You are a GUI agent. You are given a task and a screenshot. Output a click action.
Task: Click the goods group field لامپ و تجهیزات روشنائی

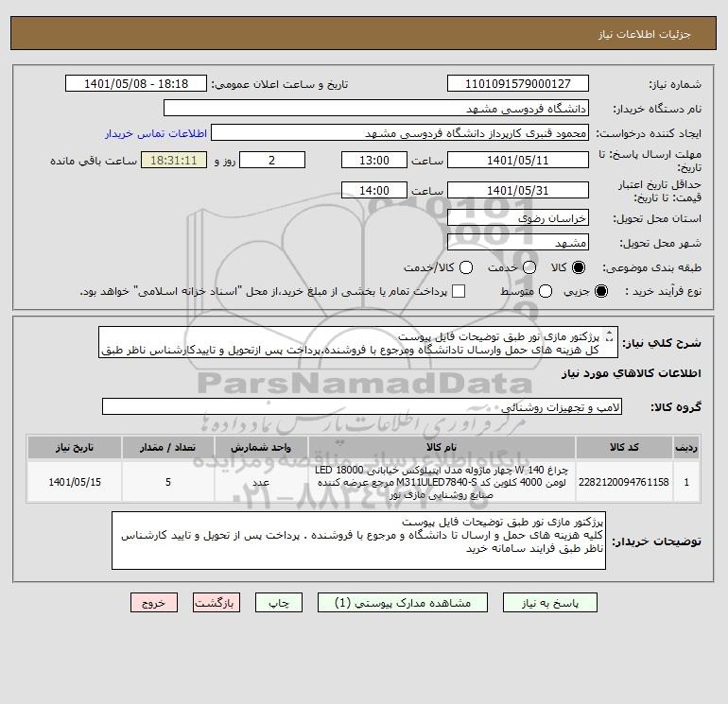click(362, 407)
